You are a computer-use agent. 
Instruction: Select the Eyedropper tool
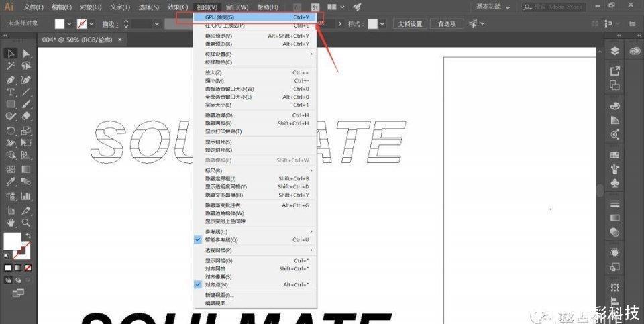click(x=11, y=182)
